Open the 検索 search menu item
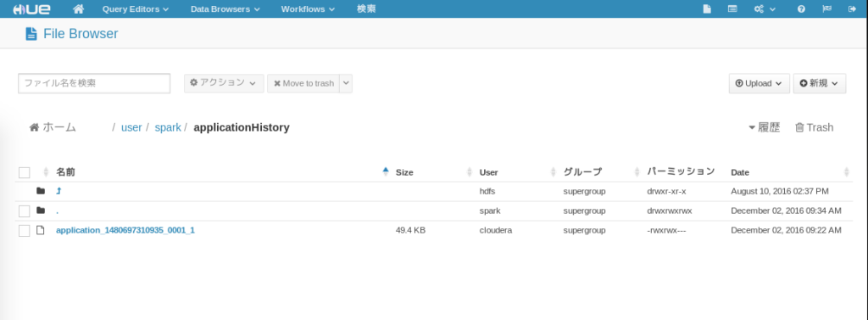Image resolution: width=868 pixels, height=320 pixels. click(x=366, y=8)
